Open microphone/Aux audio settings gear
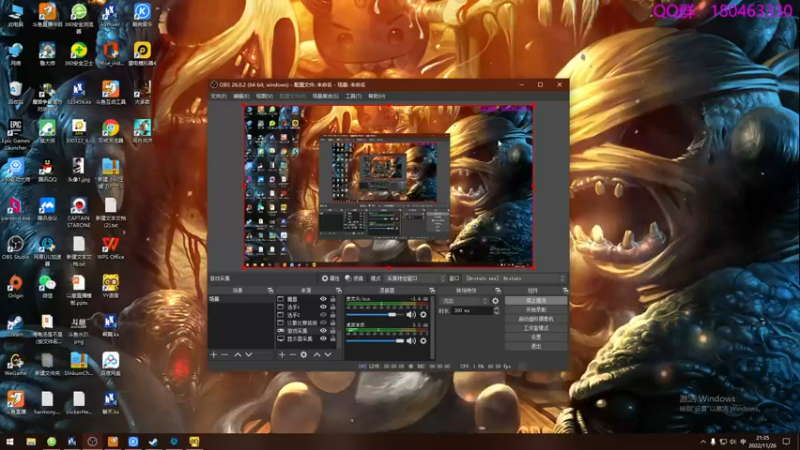The height and width of the screenshot is (450, 800). (x=423, y=315)
